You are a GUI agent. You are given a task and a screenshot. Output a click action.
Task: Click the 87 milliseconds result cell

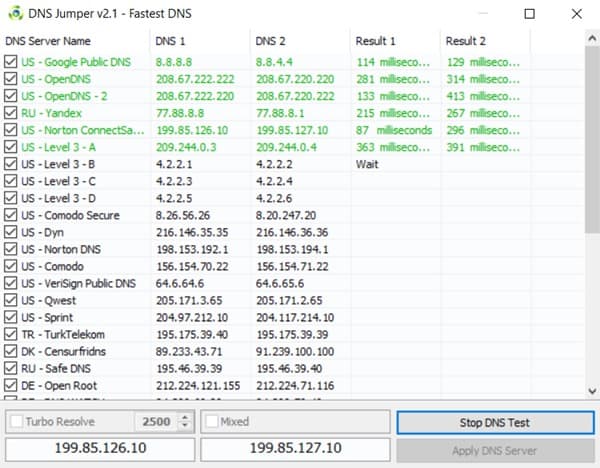pos(394,130)
